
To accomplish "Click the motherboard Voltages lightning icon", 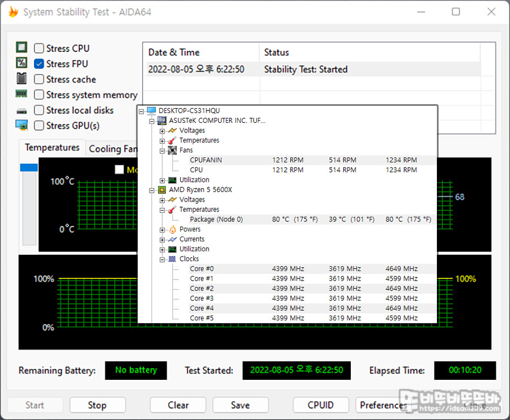I will pyautogui.click(x=172, y=131).
